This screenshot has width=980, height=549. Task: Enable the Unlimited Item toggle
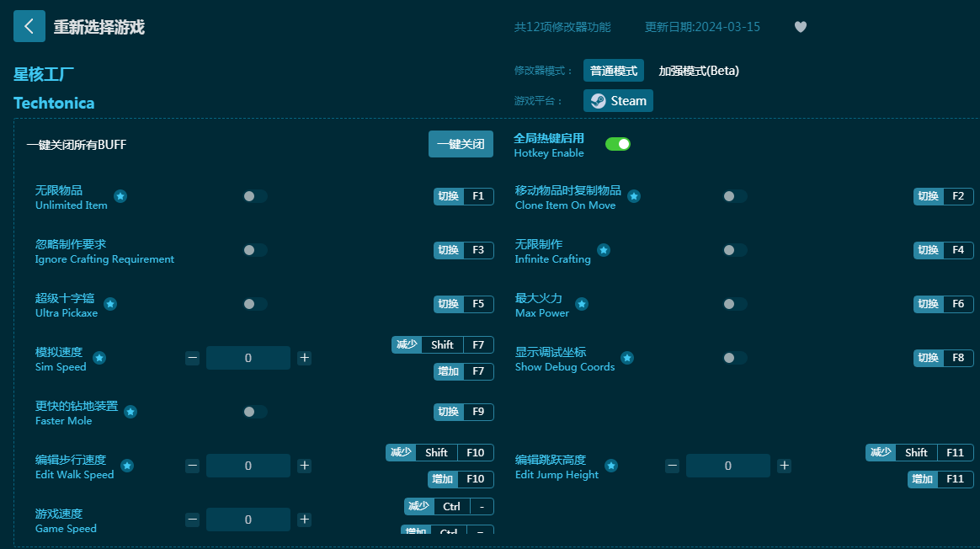(255, 196)
